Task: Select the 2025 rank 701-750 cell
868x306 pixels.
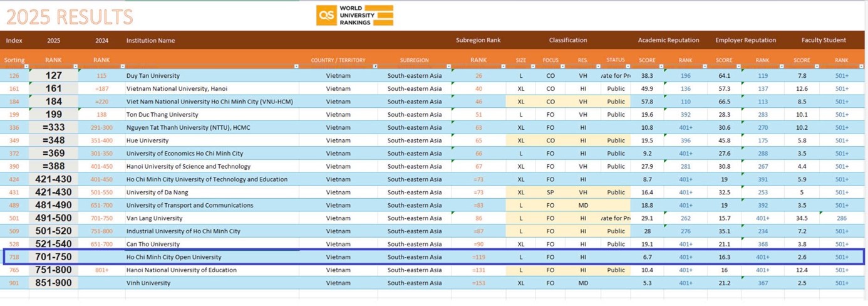Action: (54, 257)
